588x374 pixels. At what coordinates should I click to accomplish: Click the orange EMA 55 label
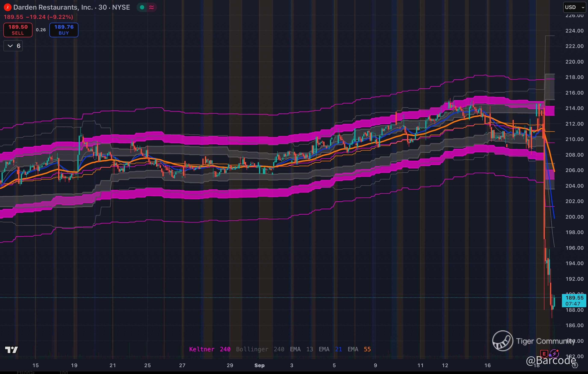(359, 349)
